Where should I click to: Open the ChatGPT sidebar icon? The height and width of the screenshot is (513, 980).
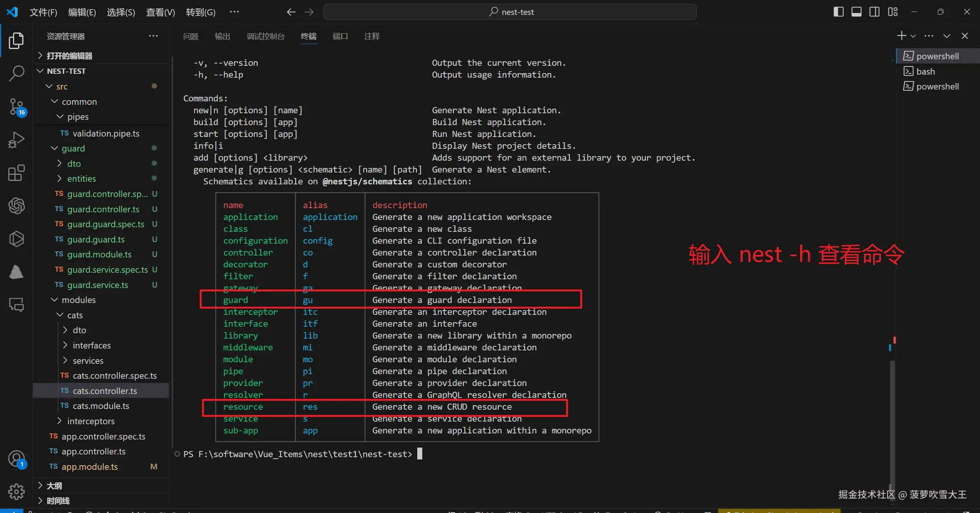tap(16, 206)
